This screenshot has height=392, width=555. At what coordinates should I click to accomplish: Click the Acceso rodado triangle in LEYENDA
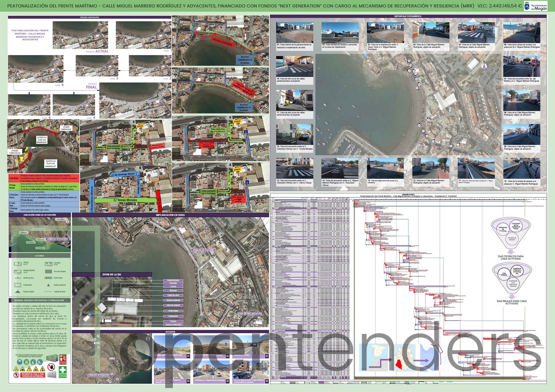click(x=18, y=292)
